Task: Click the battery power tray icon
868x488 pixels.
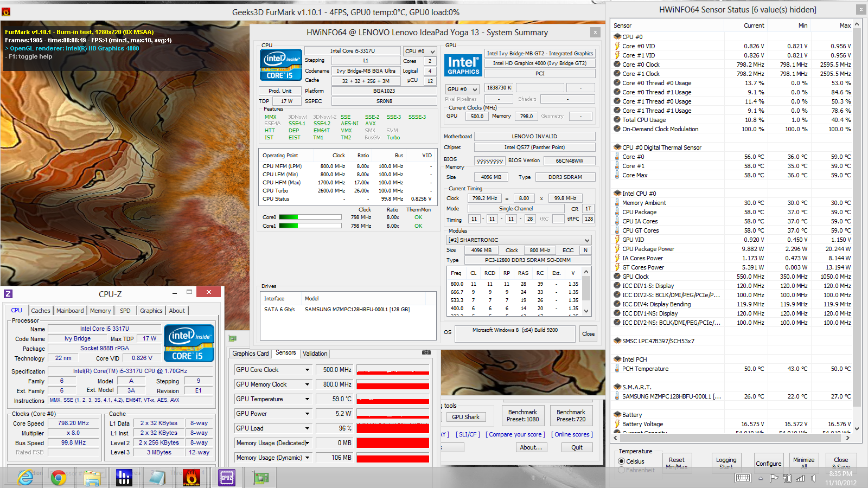Action: click(787, 478)
